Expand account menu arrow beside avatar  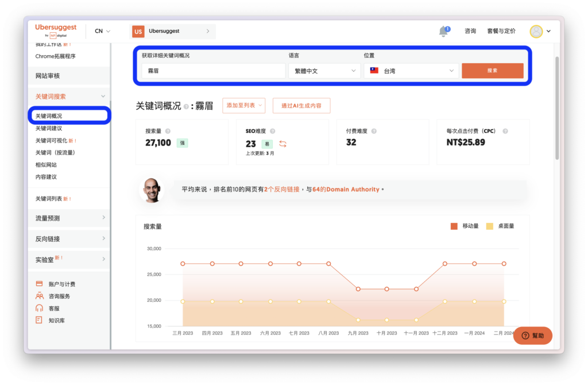(x=548, y=31)
